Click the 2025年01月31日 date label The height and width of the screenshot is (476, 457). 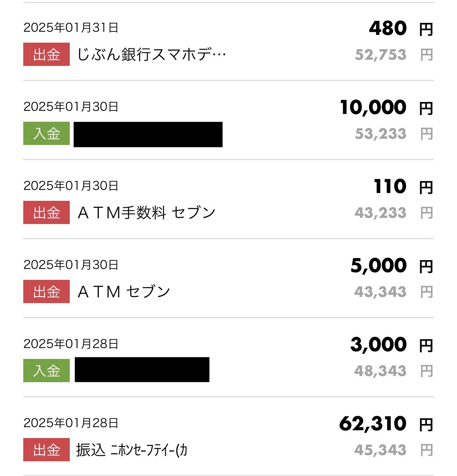point(71,28)
